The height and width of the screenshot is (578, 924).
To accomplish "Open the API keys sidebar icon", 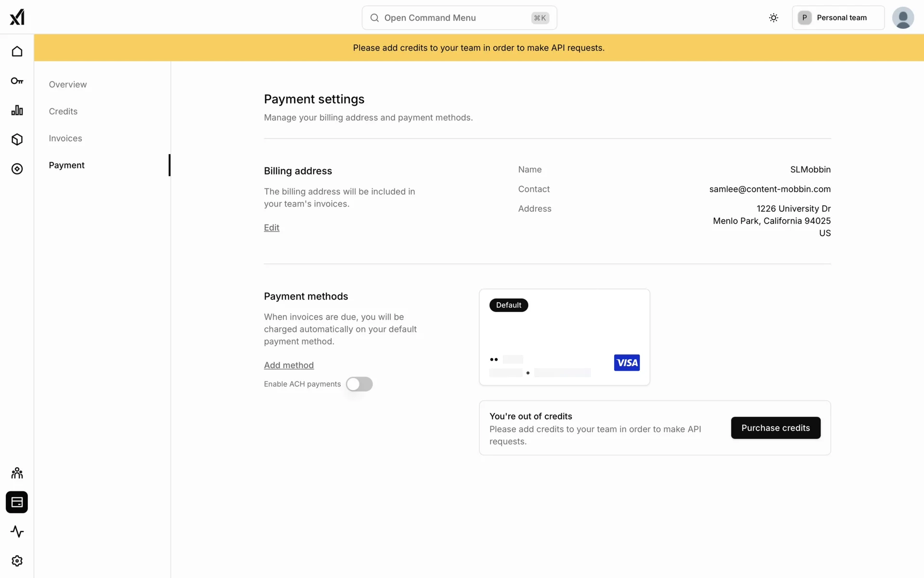I will coord(17,81).
